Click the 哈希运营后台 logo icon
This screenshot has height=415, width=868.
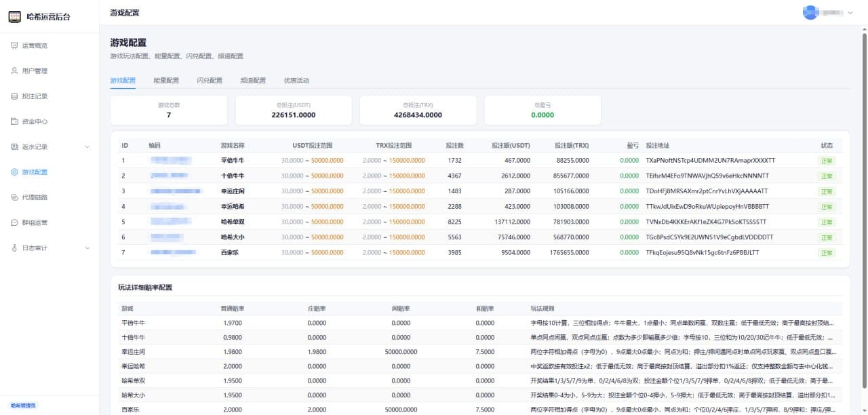coord(15,16)
